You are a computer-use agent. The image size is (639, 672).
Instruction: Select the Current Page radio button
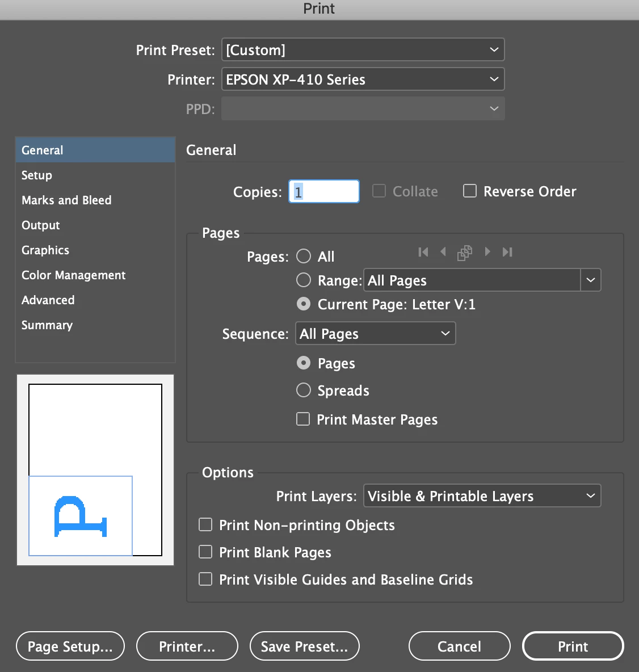pyautogui.click(x=304, y=304)
